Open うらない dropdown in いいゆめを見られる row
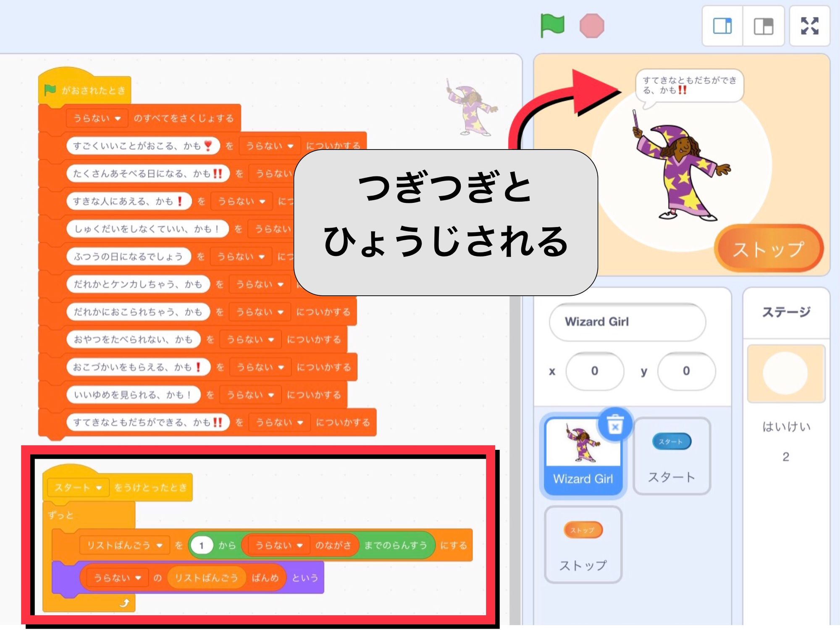840x630 pixels. tap(250, 395)
